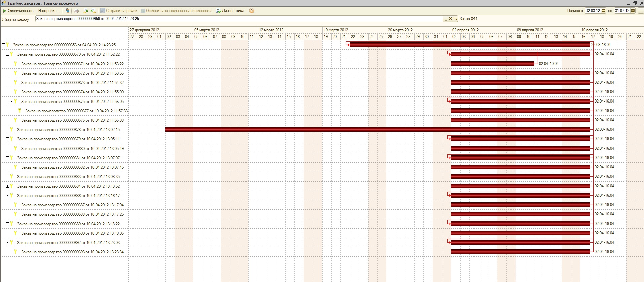Click yellow order icon of order 00000000673
This screenshot has height=282, width=644.
(x=15, y=82)
